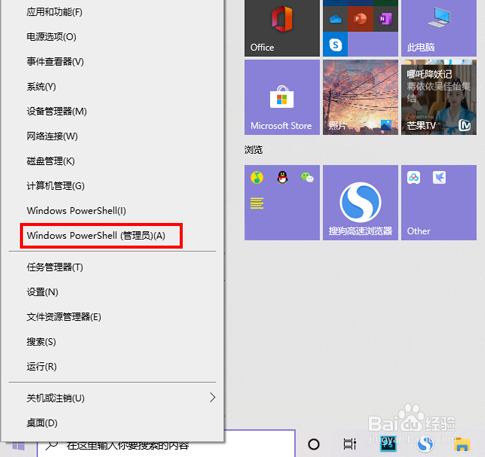Open File Explorer from the taskbar

click(463, 444)
